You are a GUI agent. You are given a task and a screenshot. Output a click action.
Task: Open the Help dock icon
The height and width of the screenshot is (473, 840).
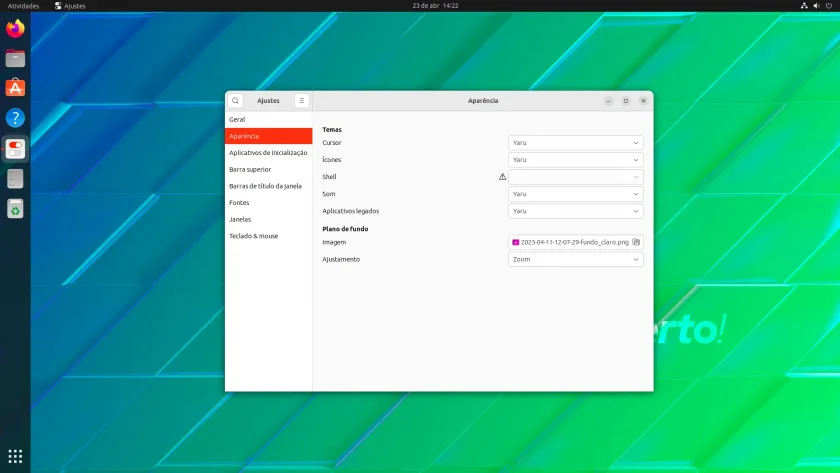point(15,118)
